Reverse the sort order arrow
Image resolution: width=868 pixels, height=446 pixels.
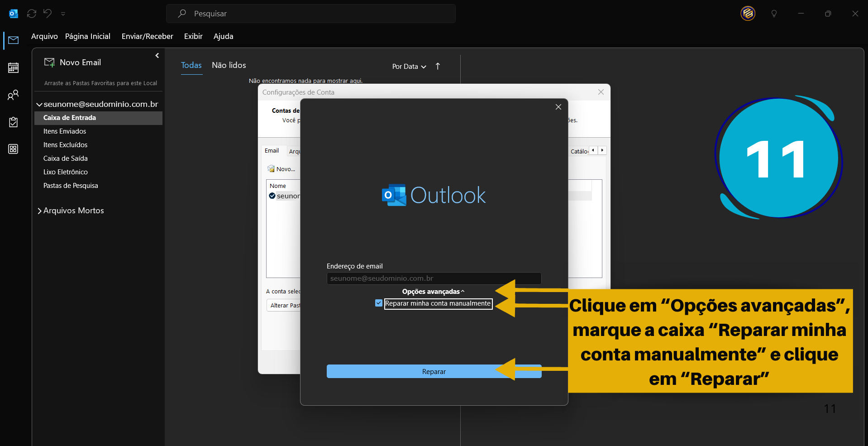(x=438, y=66)
